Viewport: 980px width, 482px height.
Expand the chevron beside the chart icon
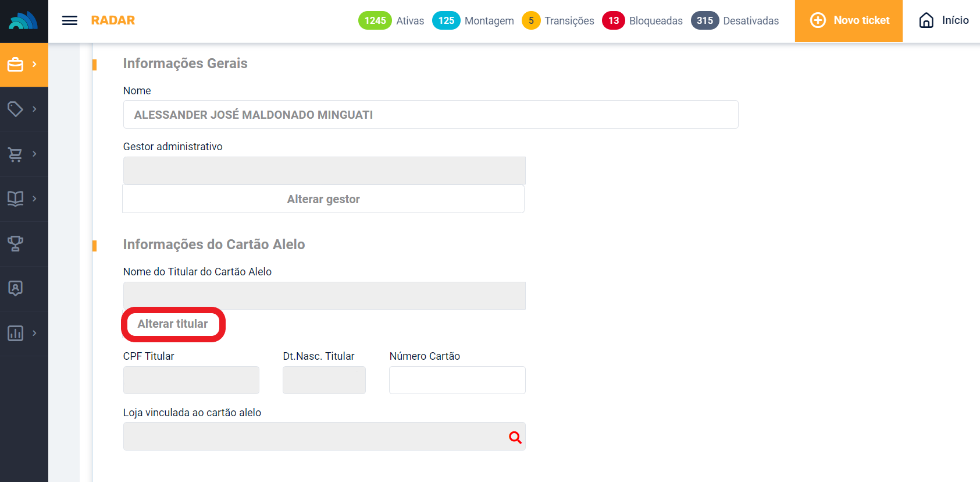[x=35, y=333]
